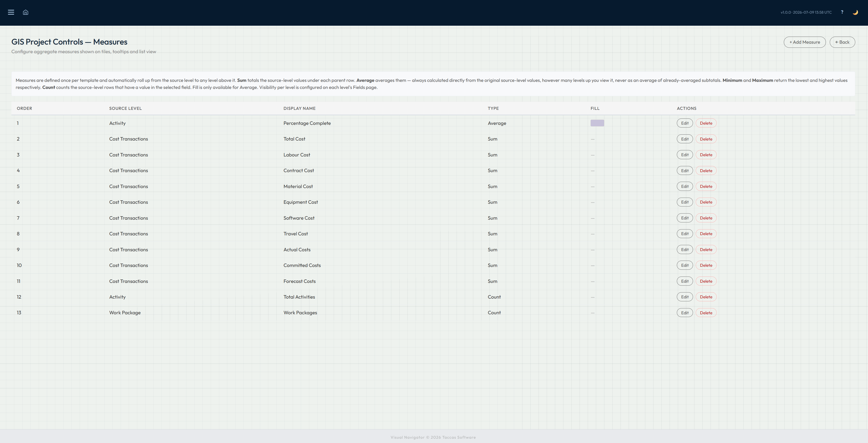This screenshot has height=443, width=868.
Task: Select the Total Activities display name
Action: [299, 297]
